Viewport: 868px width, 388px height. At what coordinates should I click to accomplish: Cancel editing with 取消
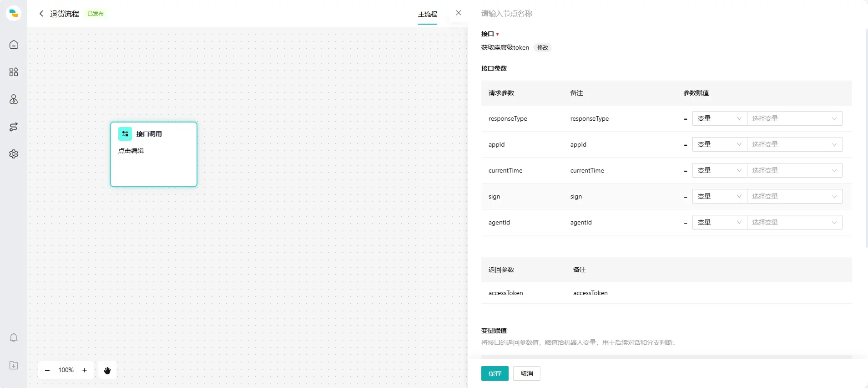pos(527,373)
